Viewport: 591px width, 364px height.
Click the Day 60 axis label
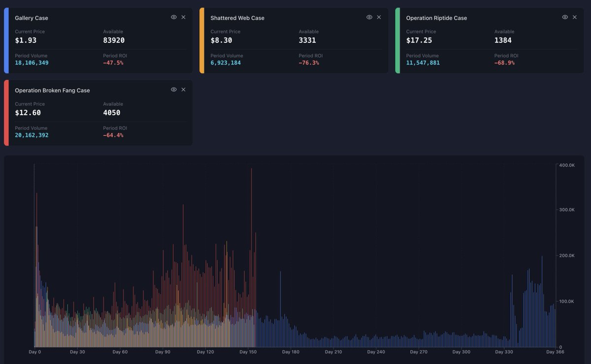pos(120,352)
